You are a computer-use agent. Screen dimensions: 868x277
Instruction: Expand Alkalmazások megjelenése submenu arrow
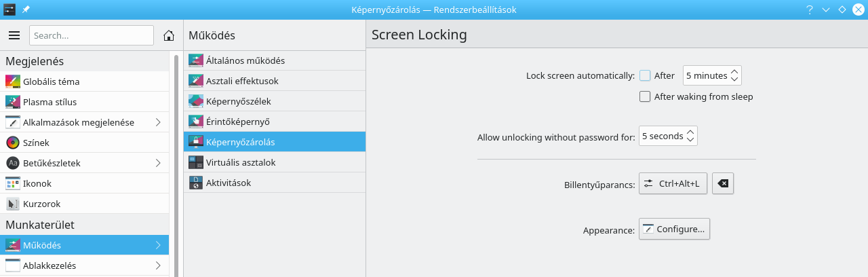(x=158, y=122)
